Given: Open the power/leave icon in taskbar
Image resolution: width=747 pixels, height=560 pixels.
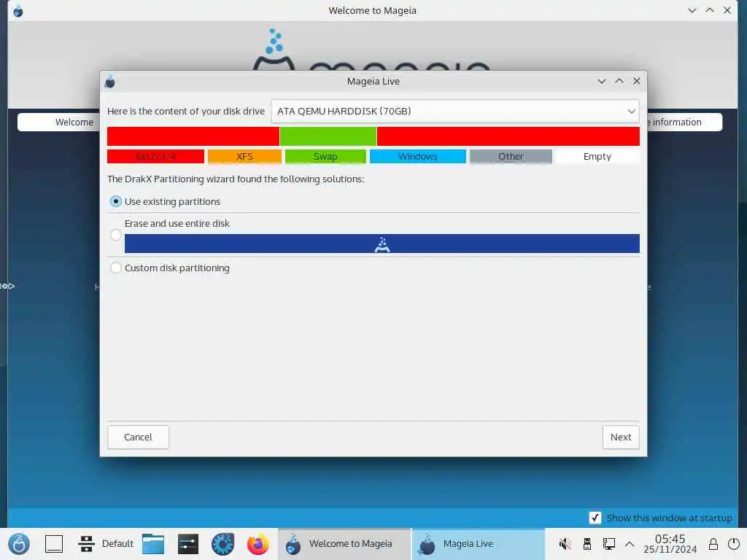Looking at the screenshot, I should coord(734,544).
